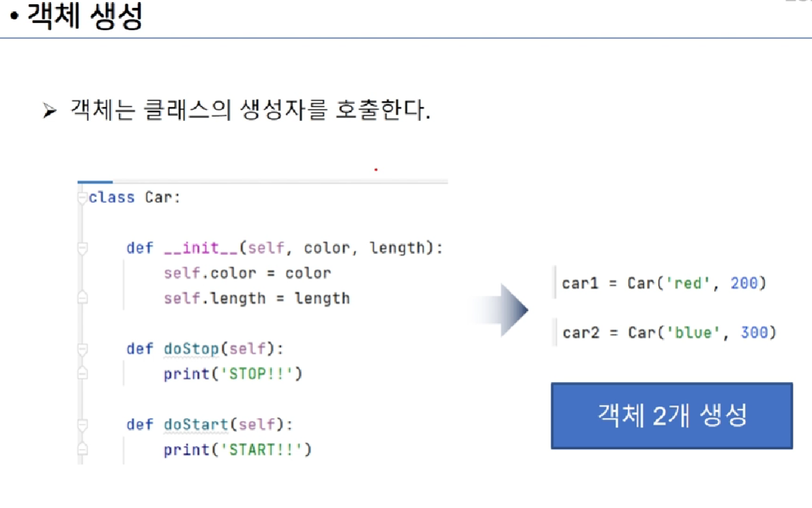Image resolution: width=812 pixels, height=508 pixels.
Task: Collapse the doStop method fold marker
Action: tap(82, 348)
